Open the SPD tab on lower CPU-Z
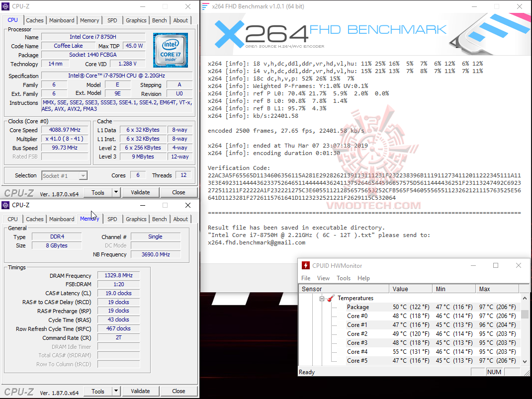This screenshot has height=399, width=532. 112,219
